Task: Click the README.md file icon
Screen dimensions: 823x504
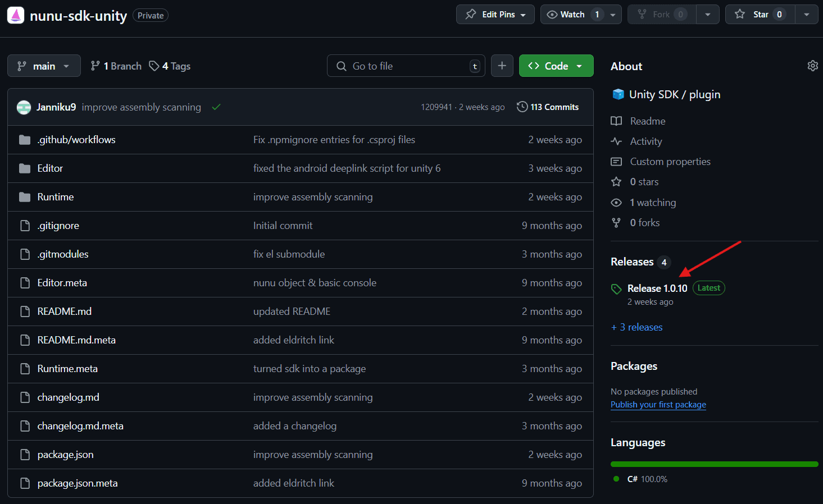Action: [25, 311]
